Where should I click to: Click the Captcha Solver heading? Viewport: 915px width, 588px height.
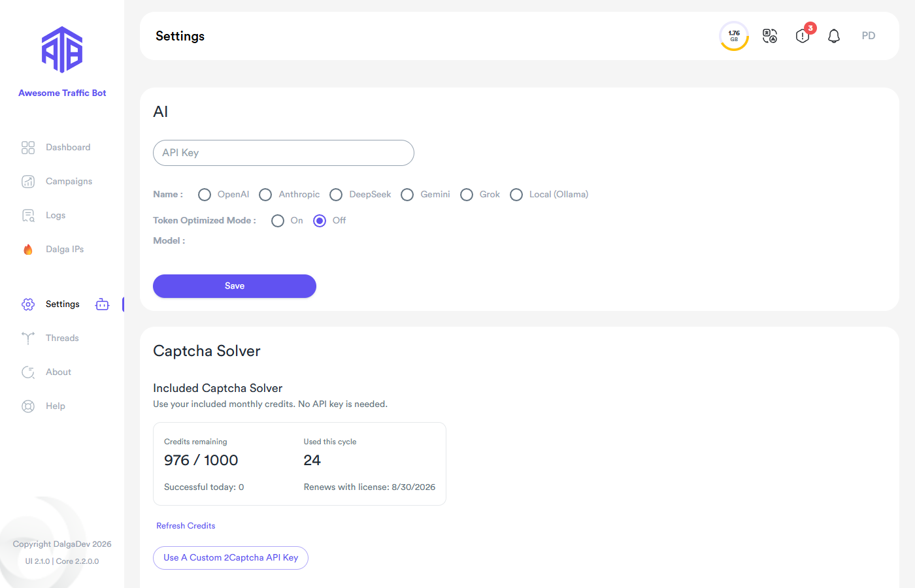[207, 351]
